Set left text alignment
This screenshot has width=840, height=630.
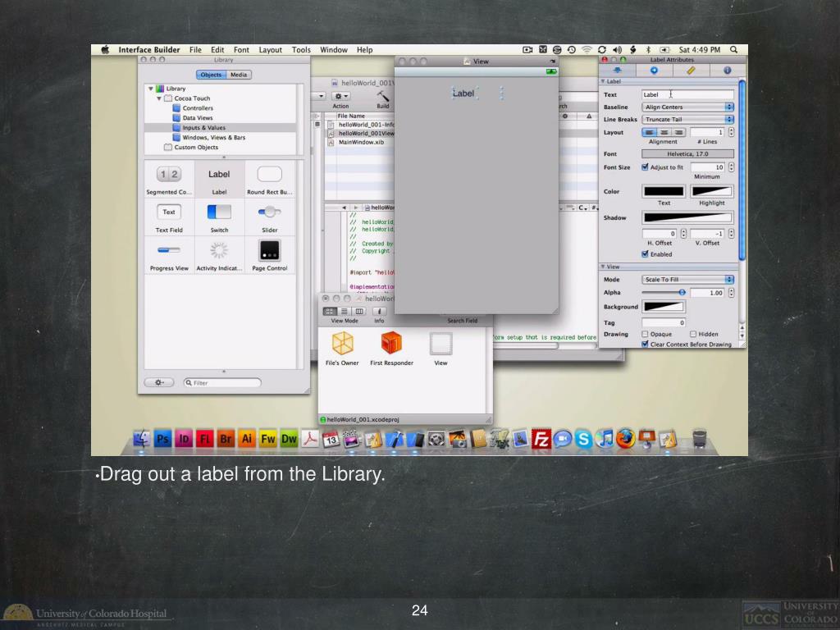coord(650,132)
